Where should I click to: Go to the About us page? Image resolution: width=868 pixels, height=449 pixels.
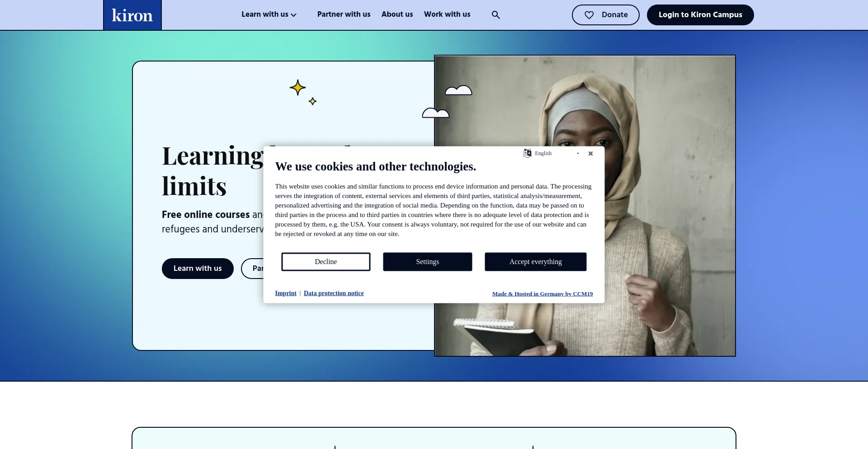pos(397,14)
